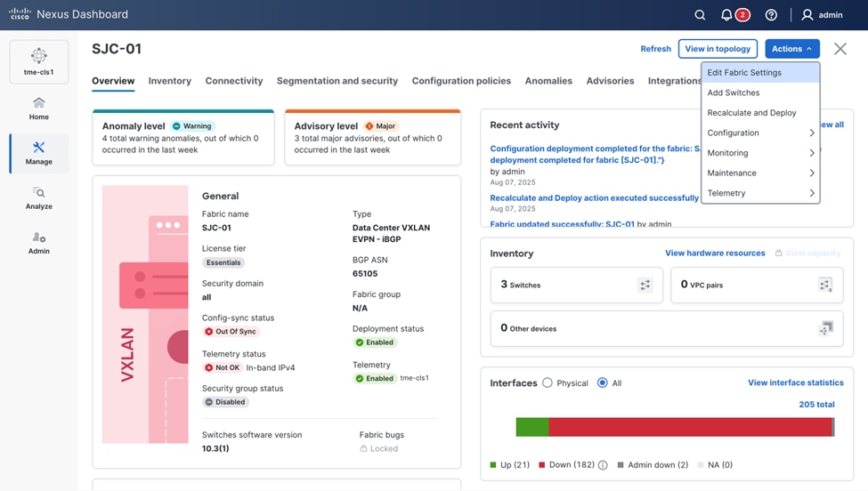Click the Enabled deployment status badge
The height and width of the screenshot is (491, 868).
click(375, 342)
